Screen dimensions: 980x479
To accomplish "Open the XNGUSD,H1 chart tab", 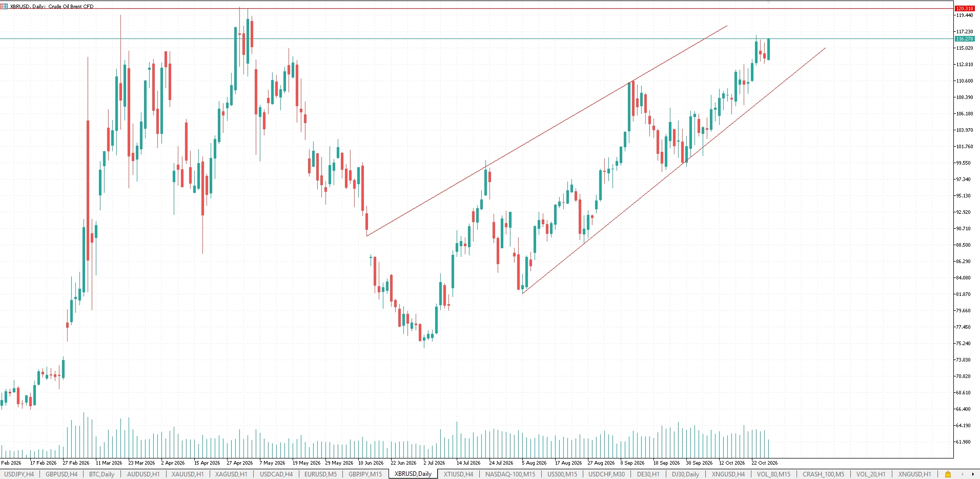I will (x=914, y=474).
